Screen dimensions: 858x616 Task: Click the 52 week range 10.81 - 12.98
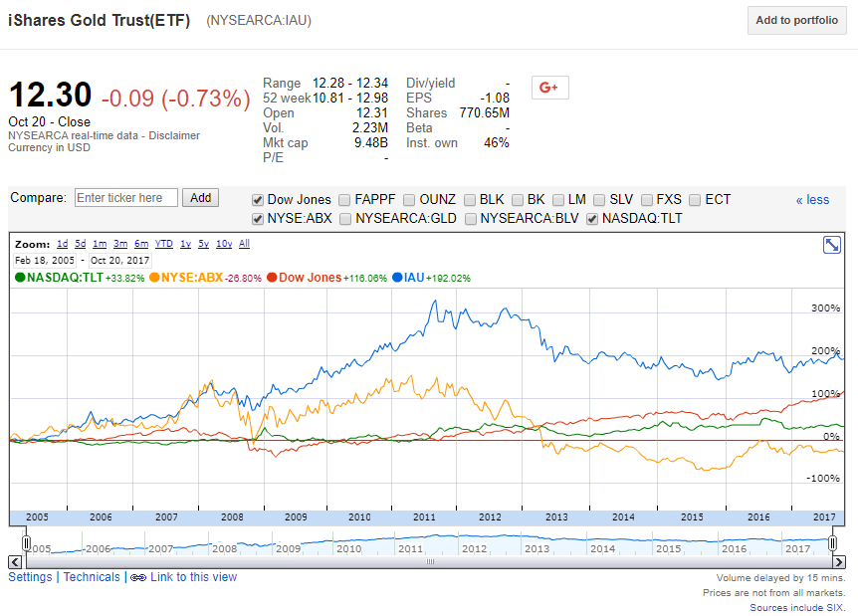click(350, 98)
